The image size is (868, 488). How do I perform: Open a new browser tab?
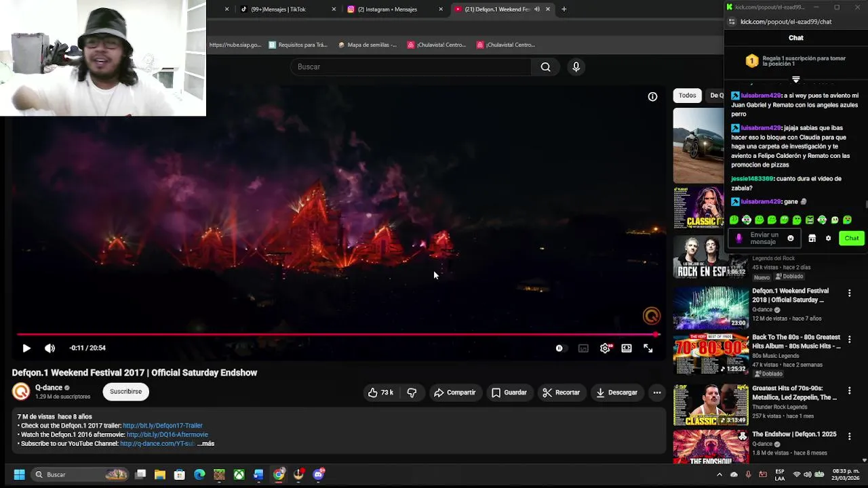tap(564, 9)
